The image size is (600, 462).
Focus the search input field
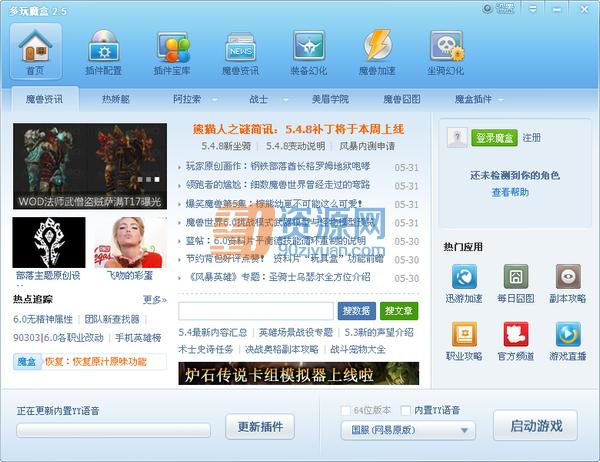pos(256,311)
